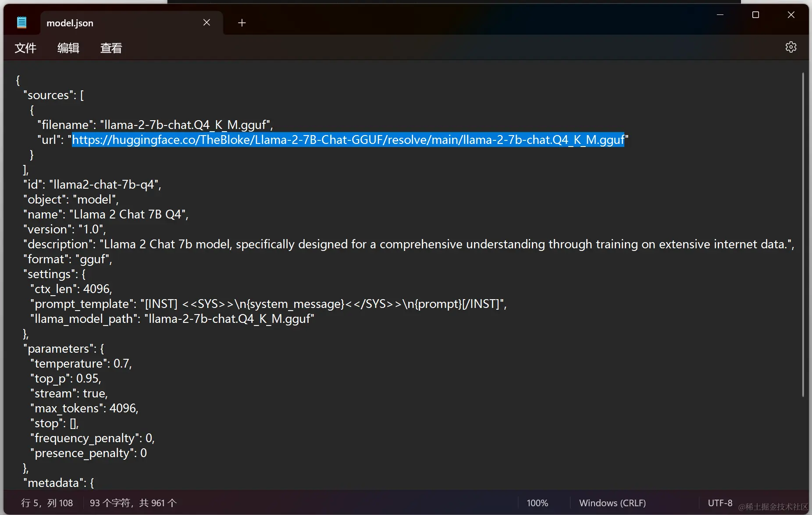Click the vertical scrollbar thumb
This screenshot has width=812, height=515.
[803, 235]
